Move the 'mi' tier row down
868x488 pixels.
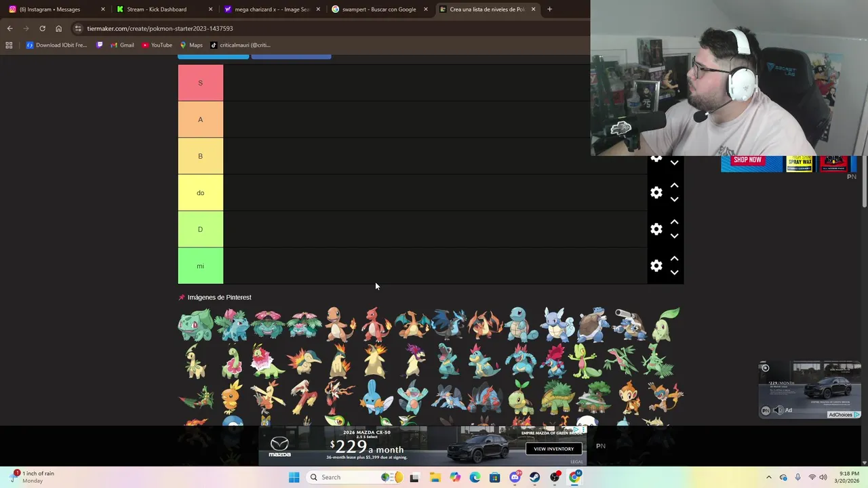(674, 272)
